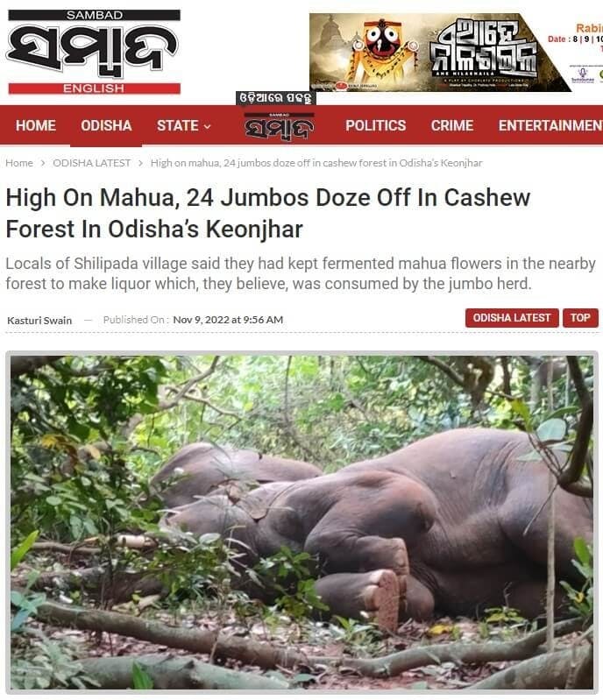Click the Odia language badge above navbar

click(x=275, y=98)
